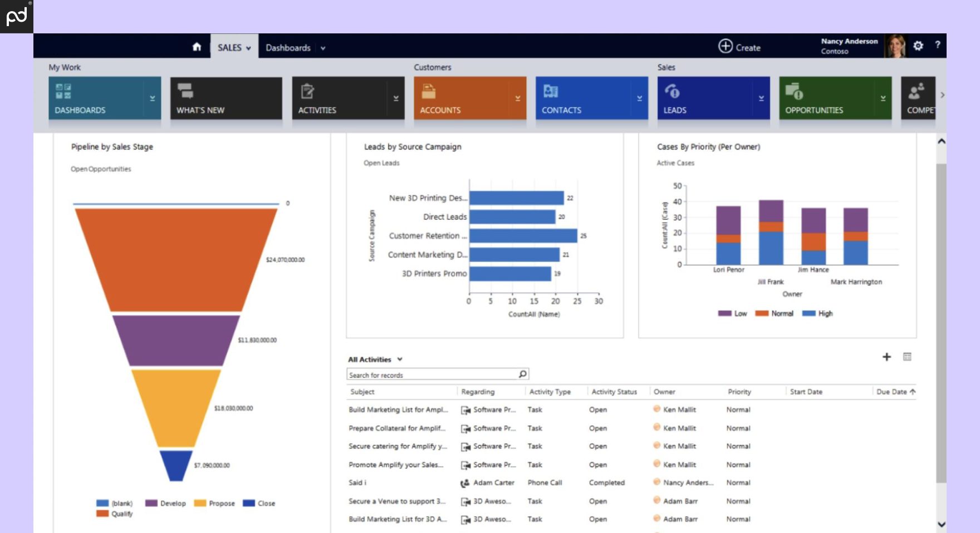980x533 pixels.
Task: Expand the Accounts tile dropdown arrow
Action: [517, 98]
